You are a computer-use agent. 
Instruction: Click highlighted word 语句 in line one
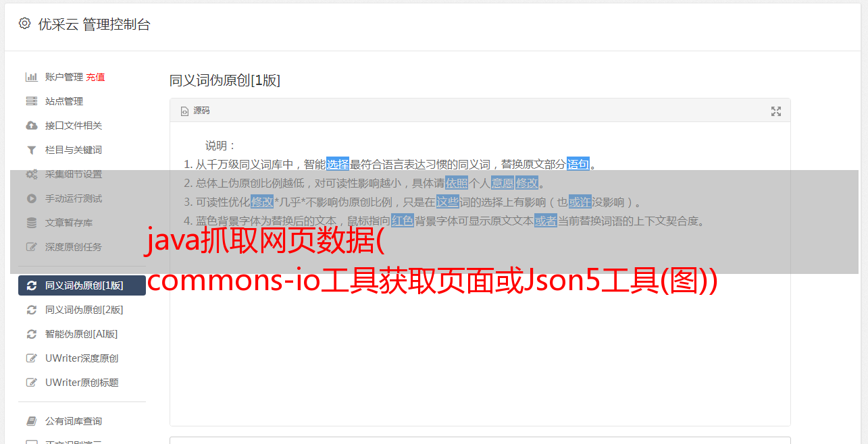[578, 164]
